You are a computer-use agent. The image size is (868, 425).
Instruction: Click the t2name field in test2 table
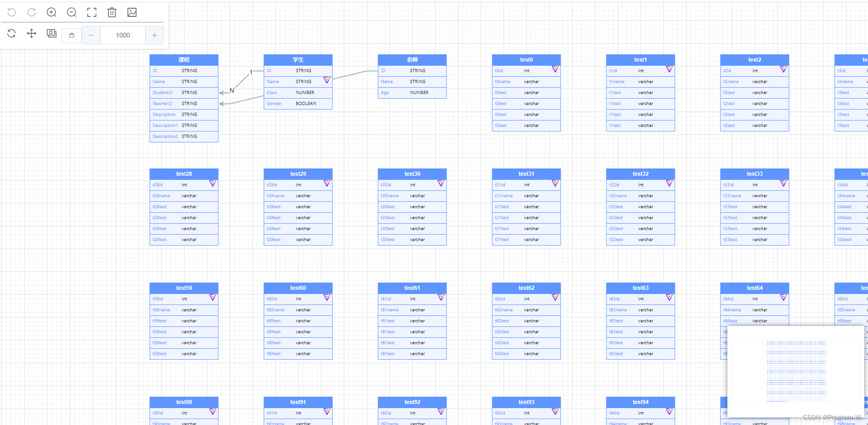pyautogui.click(x=755, y=82)
